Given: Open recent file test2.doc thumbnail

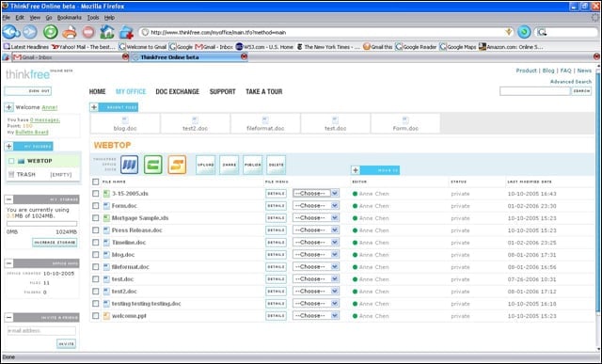Looking at the screenshot, I should [195, 123].
